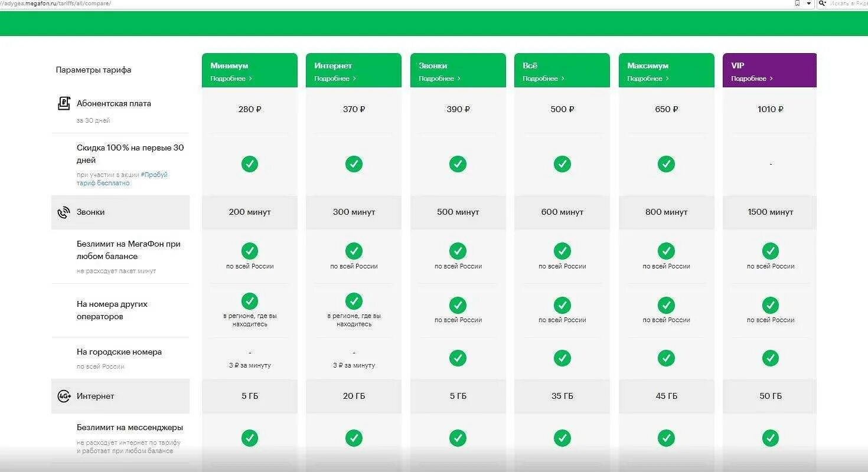
Task: Open Подробнее link under Минимум tariff
Action: [x=231, y=78]
